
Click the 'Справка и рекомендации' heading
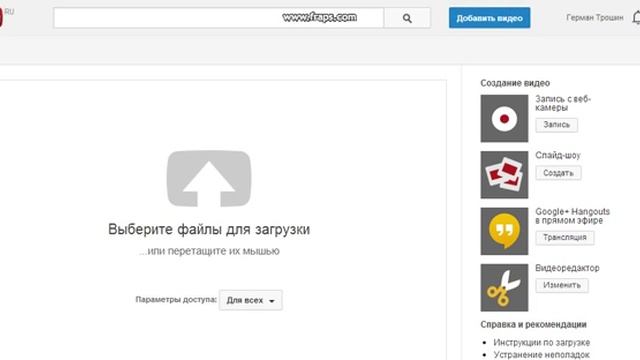(x=533, y=324)
